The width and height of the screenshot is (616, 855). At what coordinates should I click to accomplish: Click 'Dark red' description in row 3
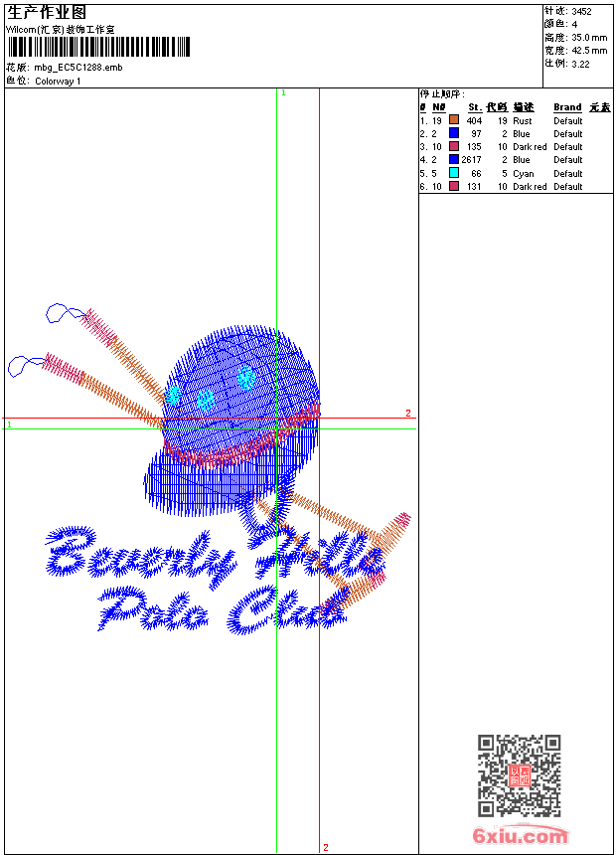(530, 147)
